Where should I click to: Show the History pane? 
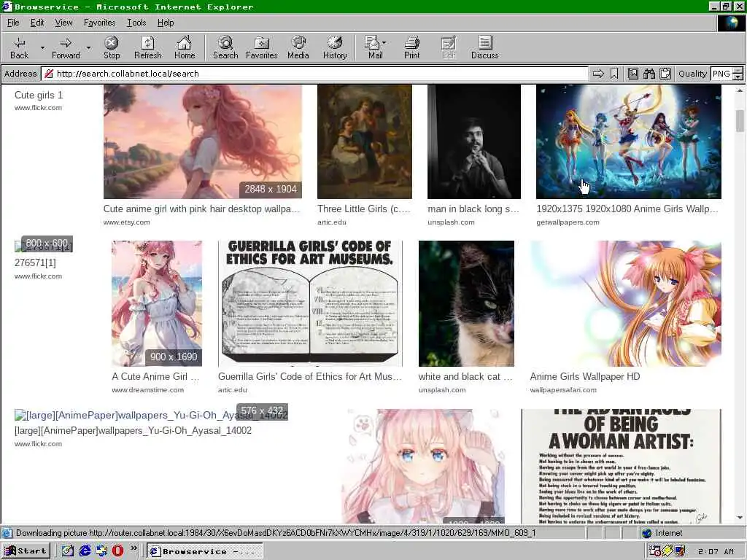click(335, 47)
